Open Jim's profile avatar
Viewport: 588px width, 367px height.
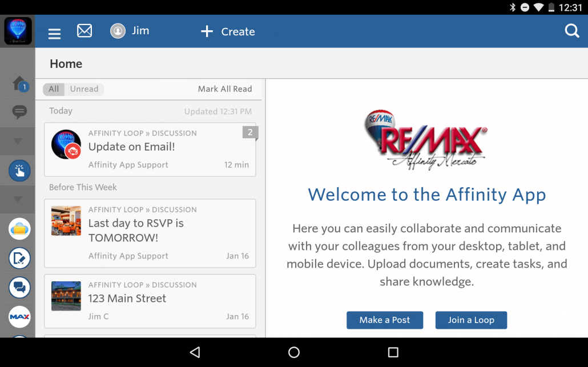[118, 31]
